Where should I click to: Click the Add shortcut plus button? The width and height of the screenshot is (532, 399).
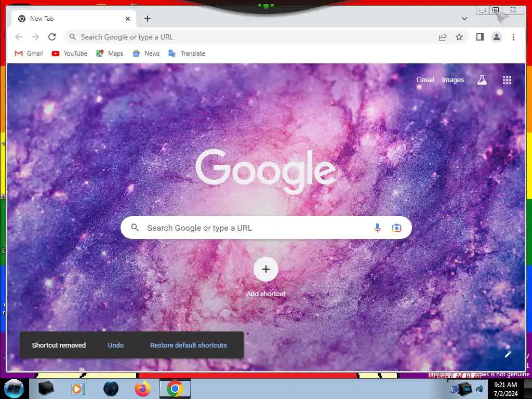tap(266, 270)
